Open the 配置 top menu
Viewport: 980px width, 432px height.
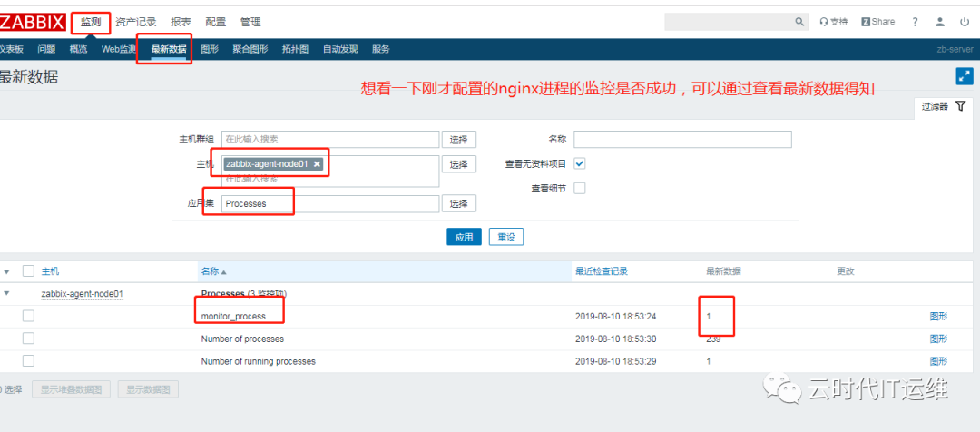(x=216, y=22)
